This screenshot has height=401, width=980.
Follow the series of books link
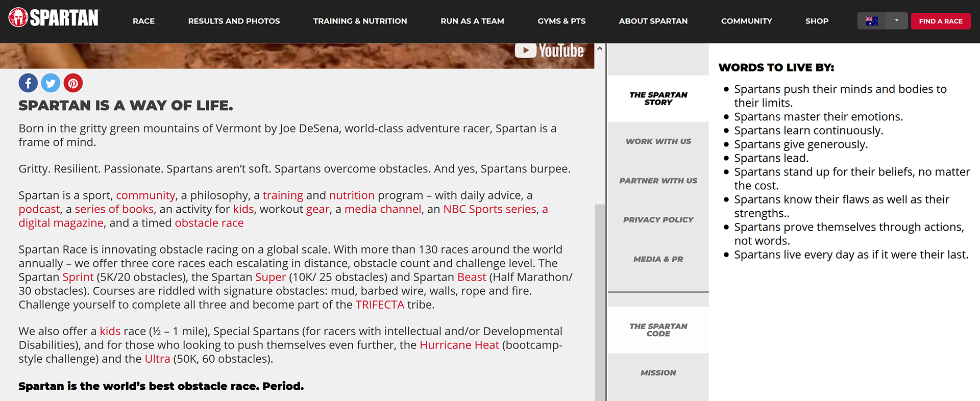tap(114, 209)
